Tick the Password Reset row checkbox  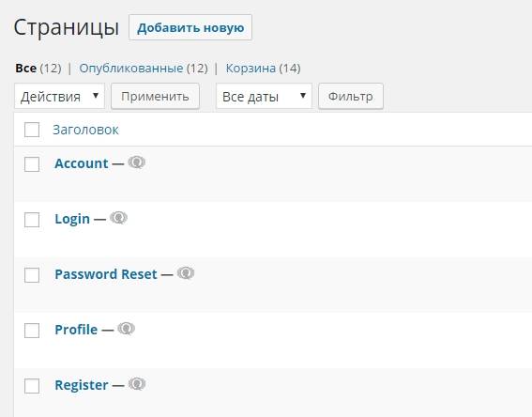(x=32, y=275)
